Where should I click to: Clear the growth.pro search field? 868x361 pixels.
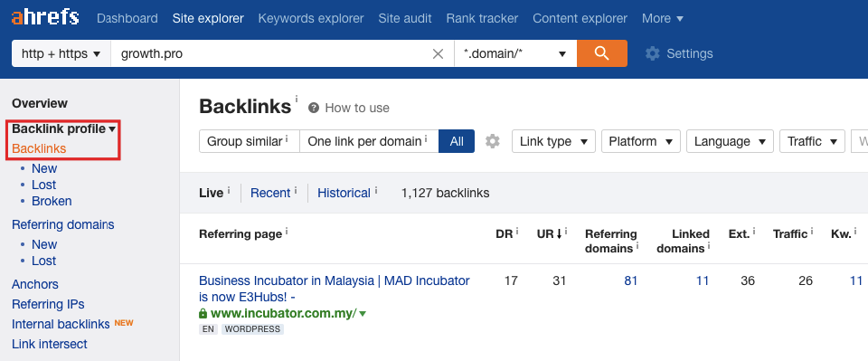[438, 53]
